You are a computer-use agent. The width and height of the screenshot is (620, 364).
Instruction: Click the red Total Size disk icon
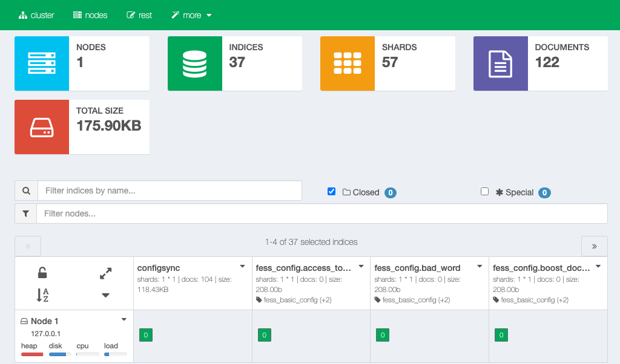pyautogui.click(x=42, y=127)
